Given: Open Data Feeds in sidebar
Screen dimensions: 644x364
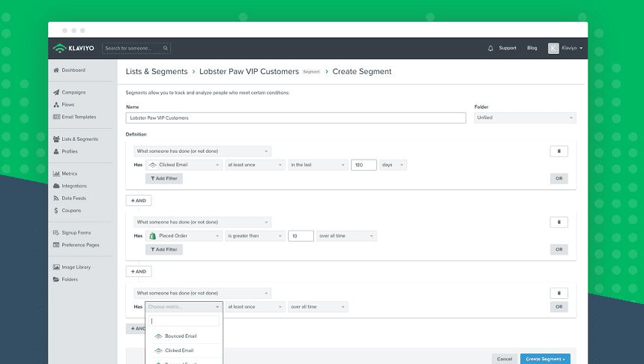Looking at the screenshot, I should [x=74, y=198].
